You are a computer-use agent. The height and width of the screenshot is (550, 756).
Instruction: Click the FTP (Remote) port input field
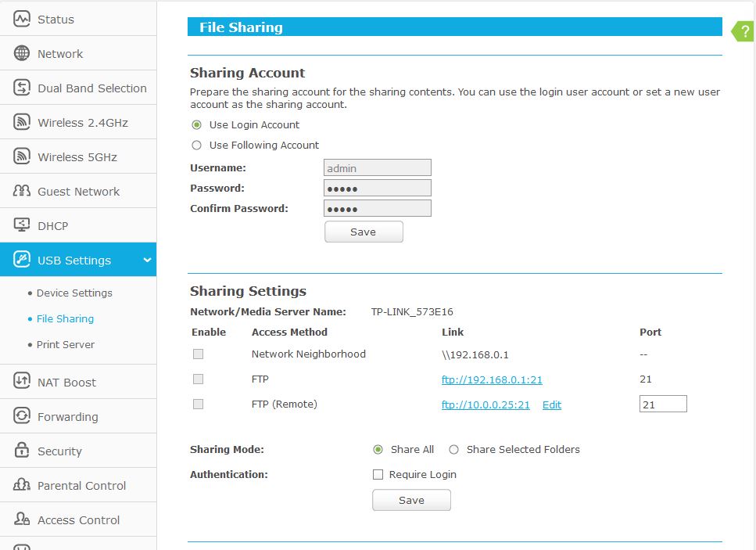[x=662, y=404]
